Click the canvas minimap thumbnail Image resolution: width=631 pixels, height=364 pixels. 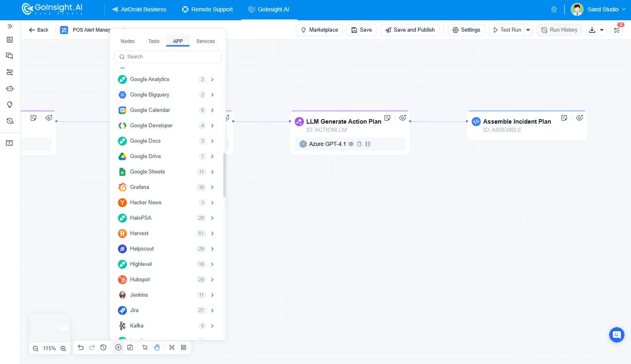[x=50, y=328]
